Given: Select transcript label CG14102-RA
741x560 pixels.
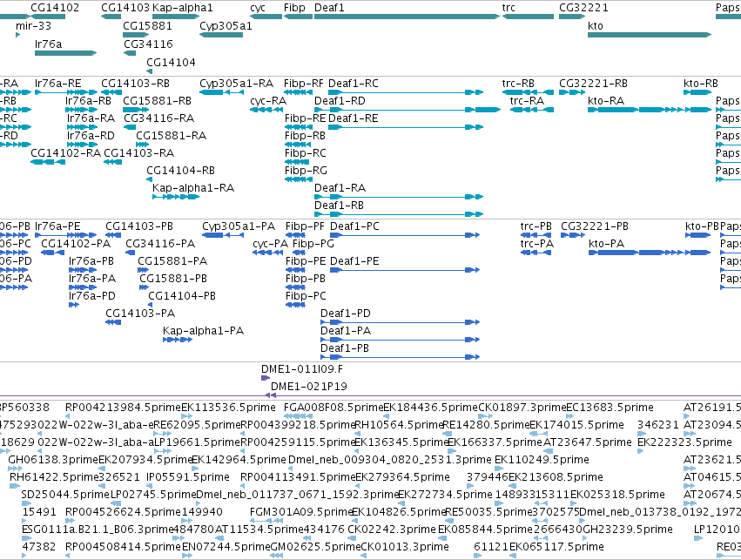Looking at the screenshot, I should tap(65, 153).
